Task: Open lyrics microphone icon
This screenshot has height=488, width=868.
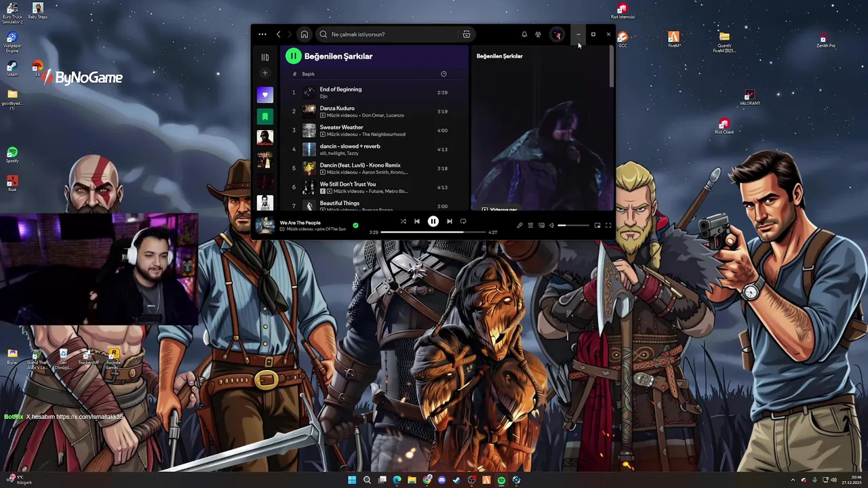Action: (x=519, y=225)
